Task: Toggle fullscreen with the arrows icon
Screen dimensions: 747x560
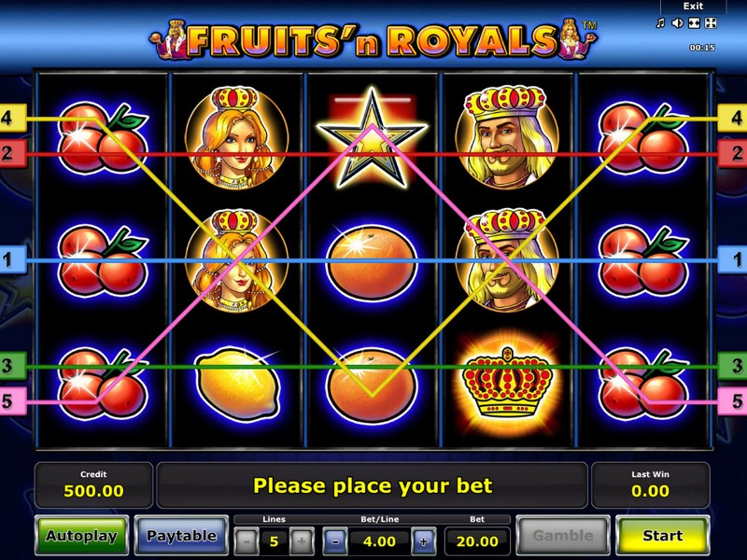Action: click(711, 22)
